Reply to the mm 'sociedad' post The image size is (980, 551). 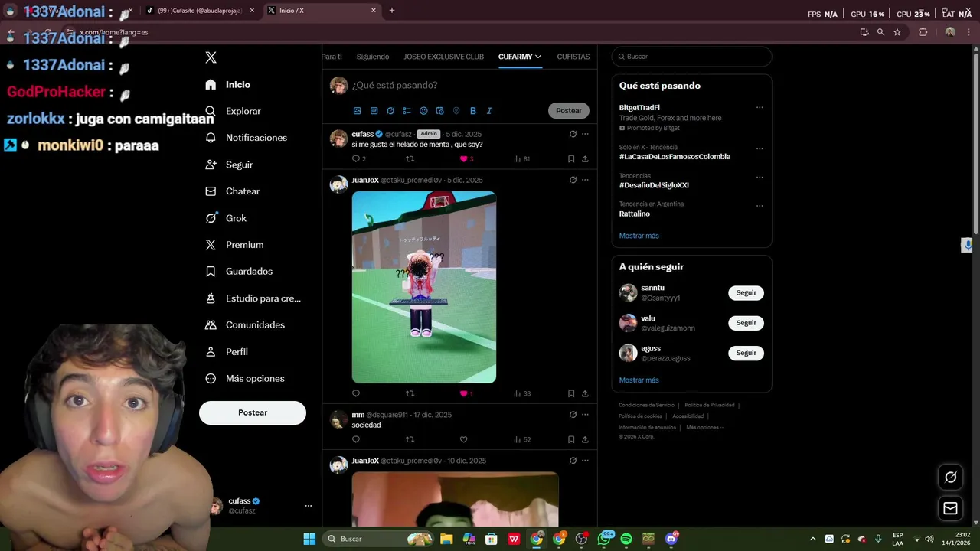pyautogui.click(x=355, y=439)
